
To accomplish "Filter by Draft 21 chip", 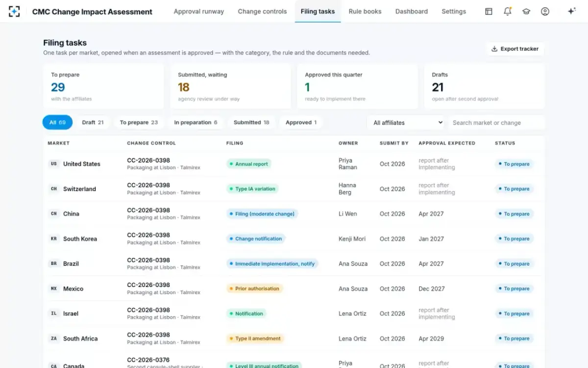I will click(x=93, y=123).
